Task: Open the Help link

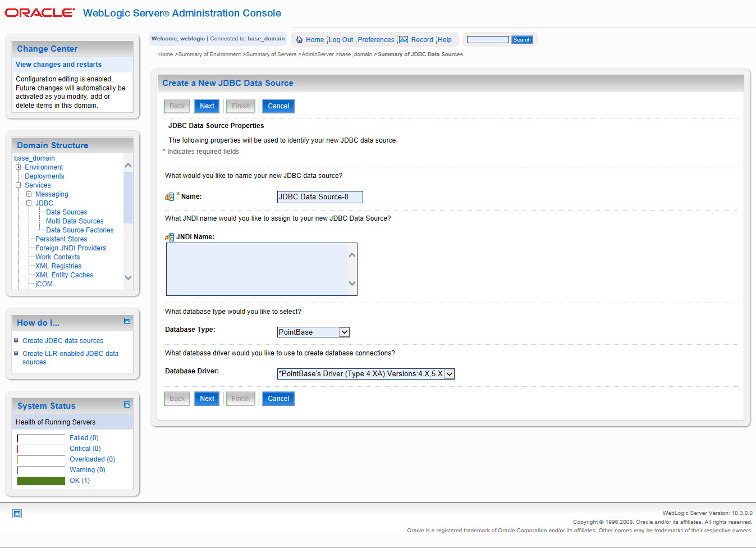Action: tap(445, 40)
